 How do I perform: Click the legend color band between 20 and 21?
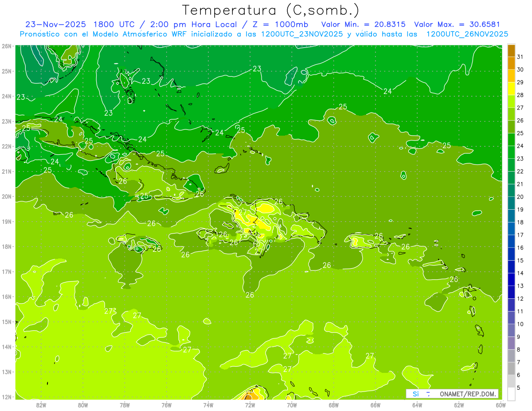tap(511, 191)
